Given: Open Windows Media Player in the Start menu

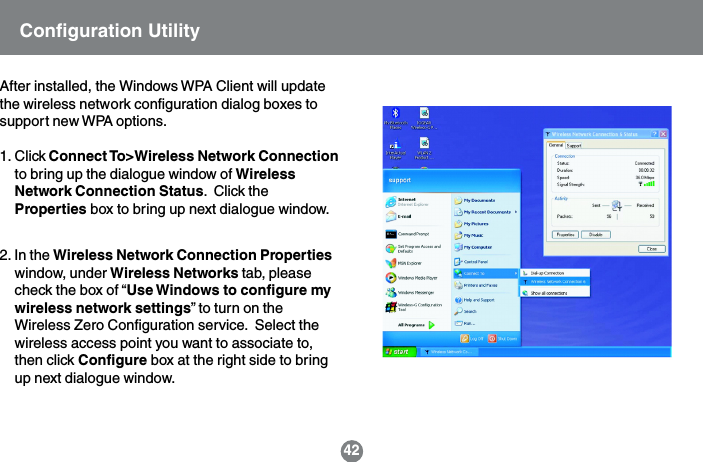Looking at the screenshot, I should tap(412, 278).
